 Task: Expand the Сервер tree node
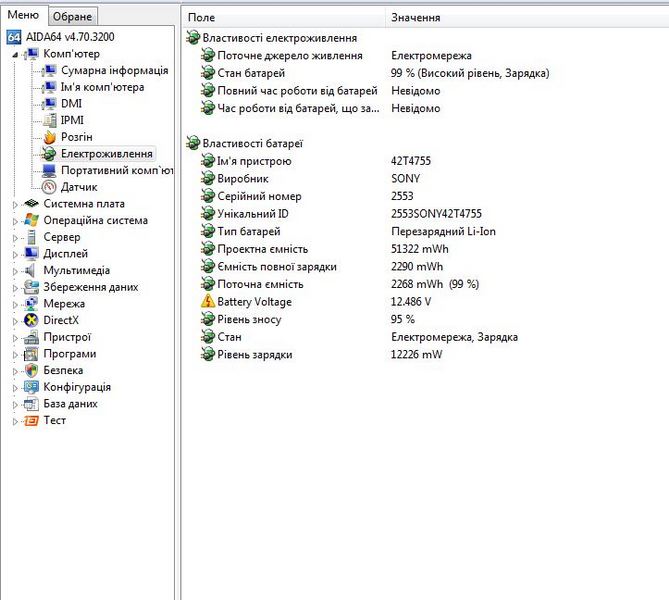click(15, 238)
